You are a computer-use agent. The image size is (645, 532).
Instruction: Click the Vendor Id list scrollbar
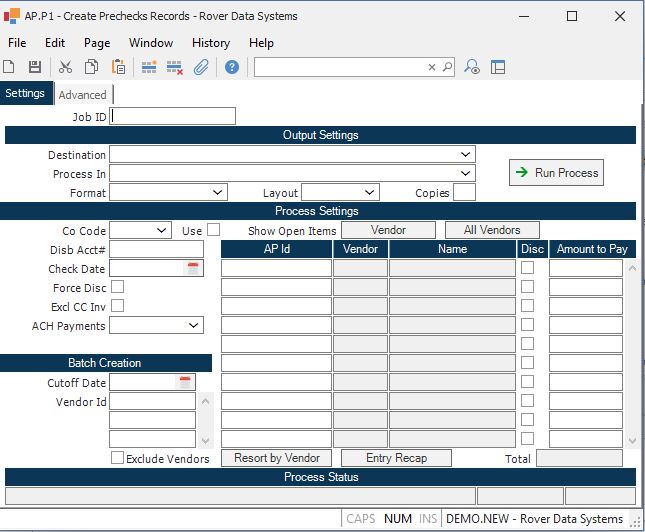[206, 420]
